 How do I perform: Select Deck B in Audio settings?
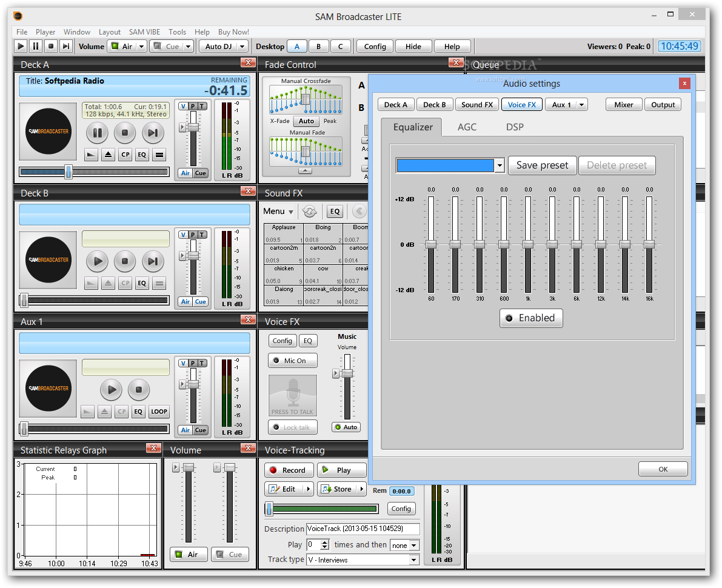coord(435,105)
